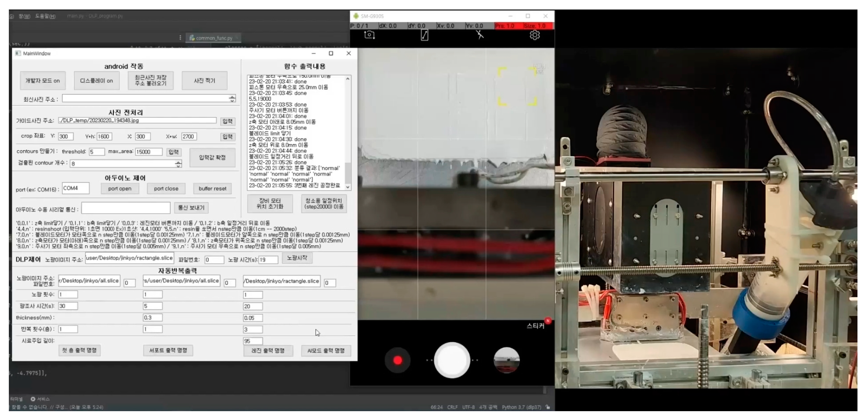The image size is (868, 420).
Task: Open the last photo gallery thumbnail
Action: click(x=506, y=360)
